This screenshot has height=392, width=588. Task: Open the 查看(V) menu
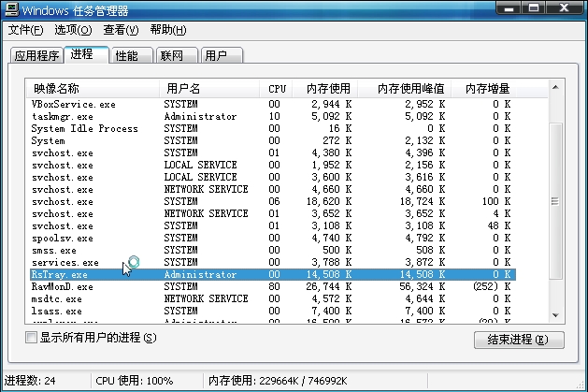(121, 30)
